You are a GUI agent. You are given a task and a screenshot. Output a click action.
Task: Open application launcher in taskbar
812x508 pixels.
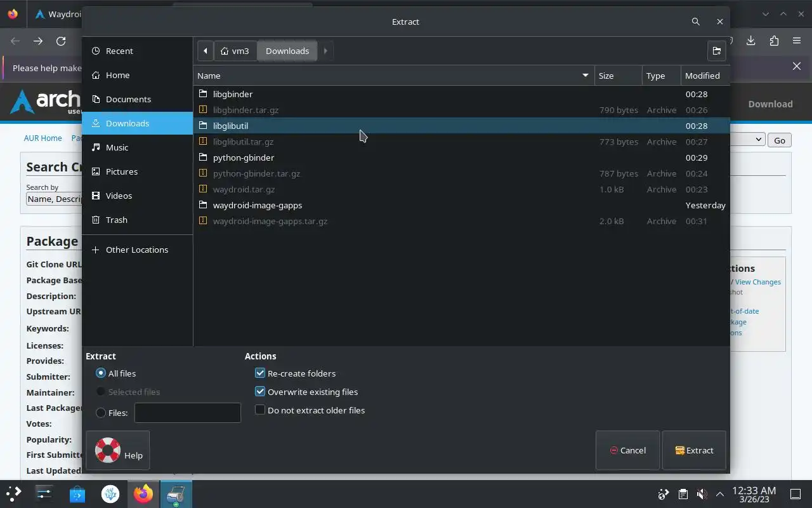coord(13,493)
